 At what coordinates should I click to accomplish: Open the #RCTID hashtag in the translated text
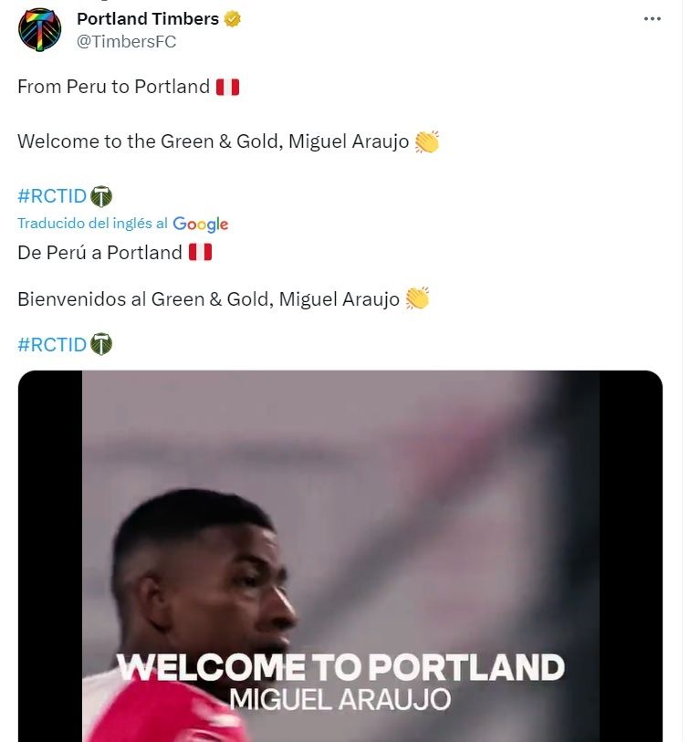coord(52,344)
